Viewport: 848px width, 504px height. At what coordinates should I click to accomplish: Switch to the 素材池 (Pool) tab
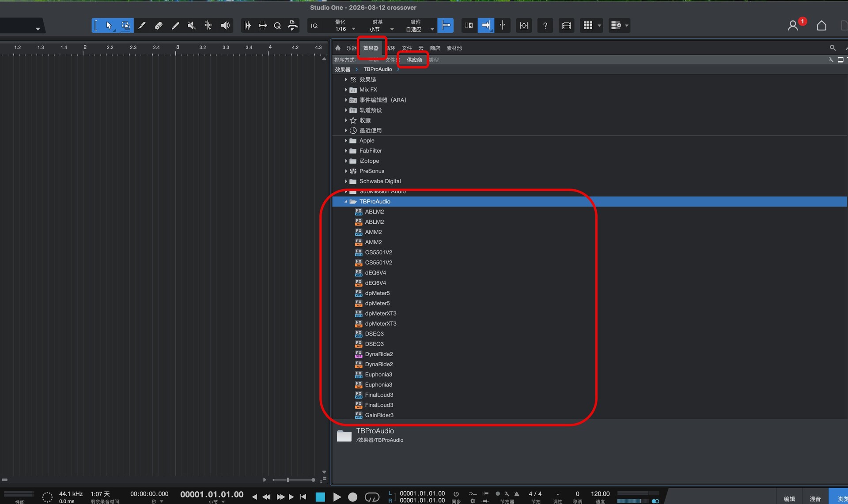click(x=454, y=48)
